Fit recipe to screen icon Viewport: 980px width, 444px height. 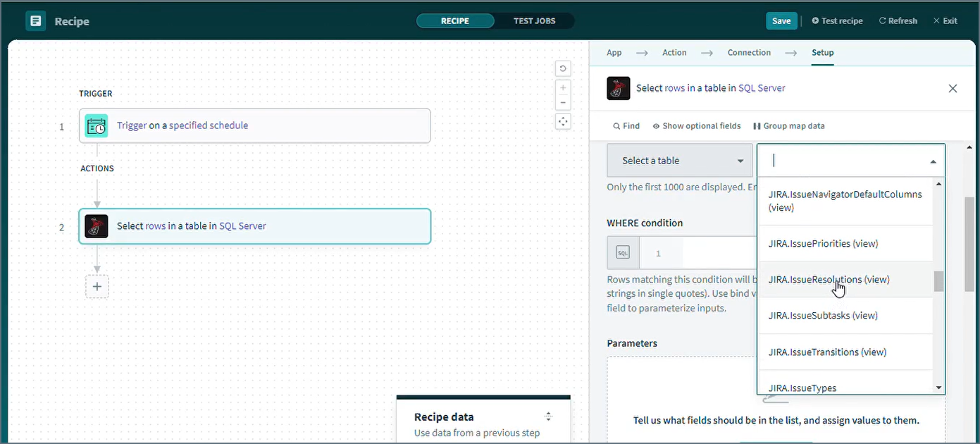pyautogui.click(x=563, y=122)
